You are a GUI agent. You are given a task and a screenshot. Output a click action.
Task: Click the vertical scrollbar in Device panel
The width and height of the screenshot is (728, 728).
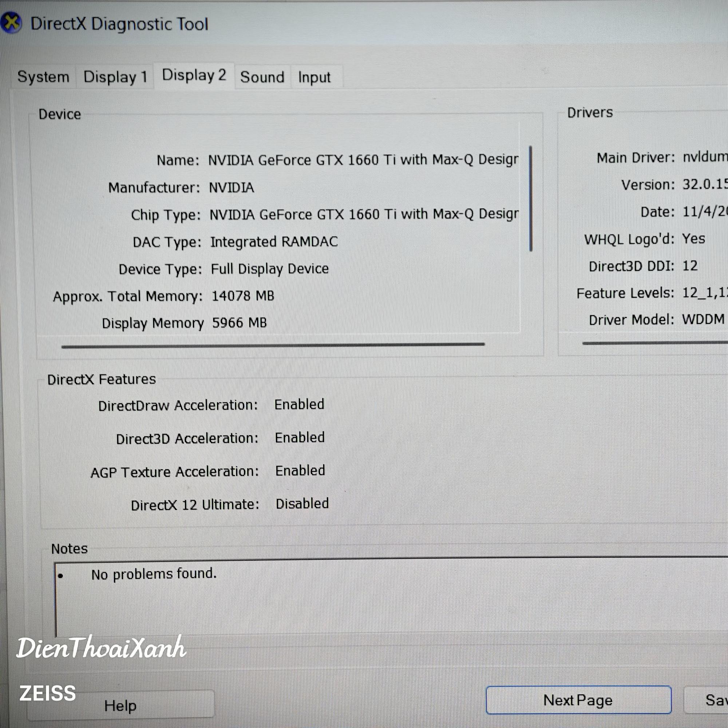coord(531,199)
